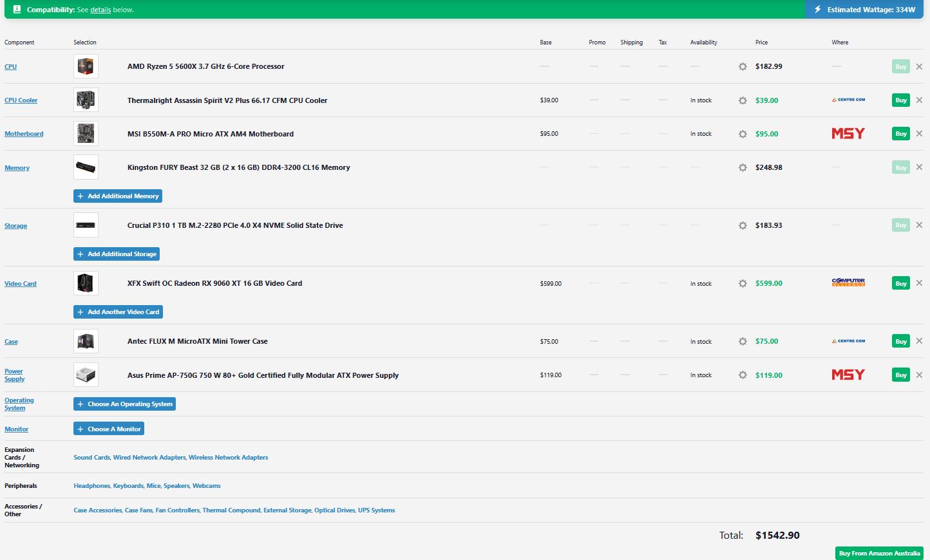The height and width of the screenshot is (560, 930).
Task: Remove the Antec FLUX M case
Action: tap(919, 341)
